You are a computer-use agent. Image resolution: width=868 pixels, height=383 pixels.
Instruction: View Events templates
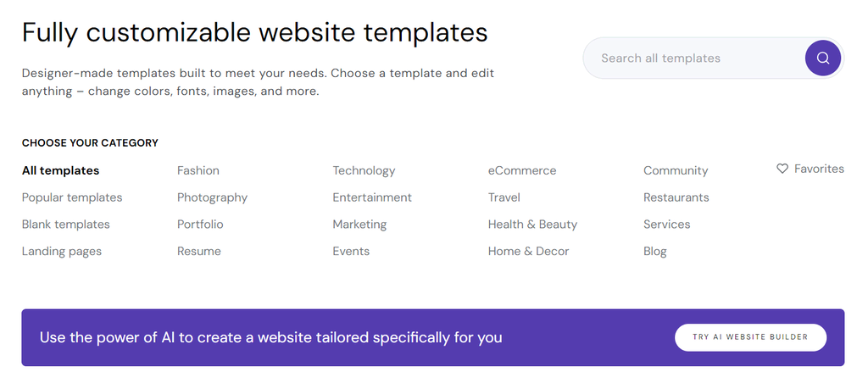(351, 252)
